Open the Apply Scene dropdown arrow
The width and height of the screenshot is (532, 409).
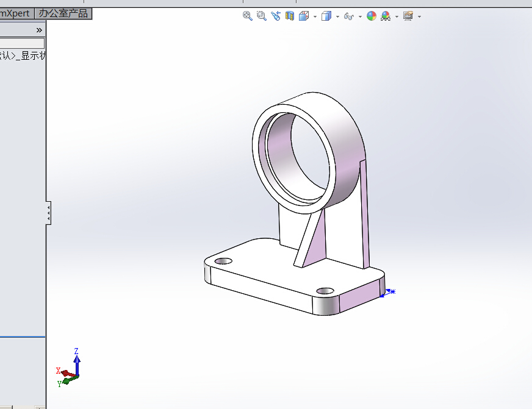click(397, 16)
